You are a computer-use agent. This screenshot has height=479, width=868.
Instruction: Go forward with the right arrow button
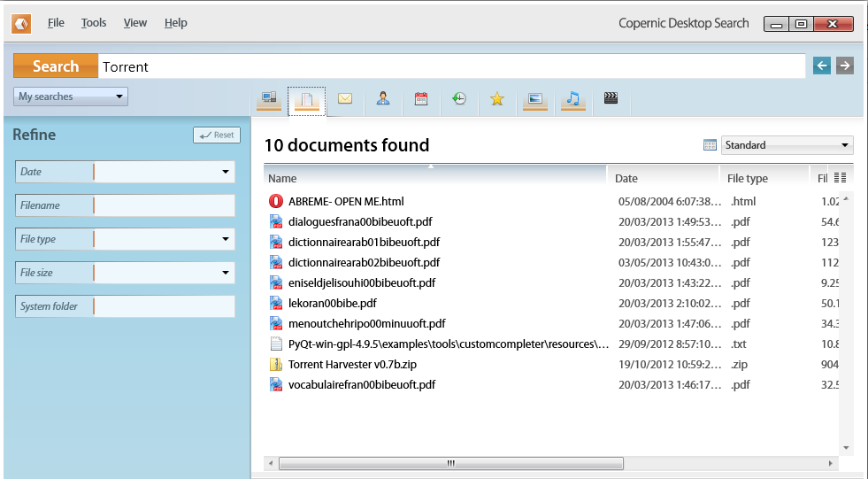point(845,66)
